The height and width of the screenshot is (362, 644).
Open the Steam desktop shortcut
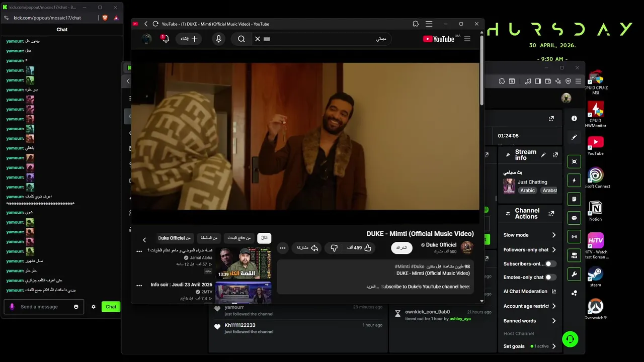pyautogui.click(x=596, y=277)
